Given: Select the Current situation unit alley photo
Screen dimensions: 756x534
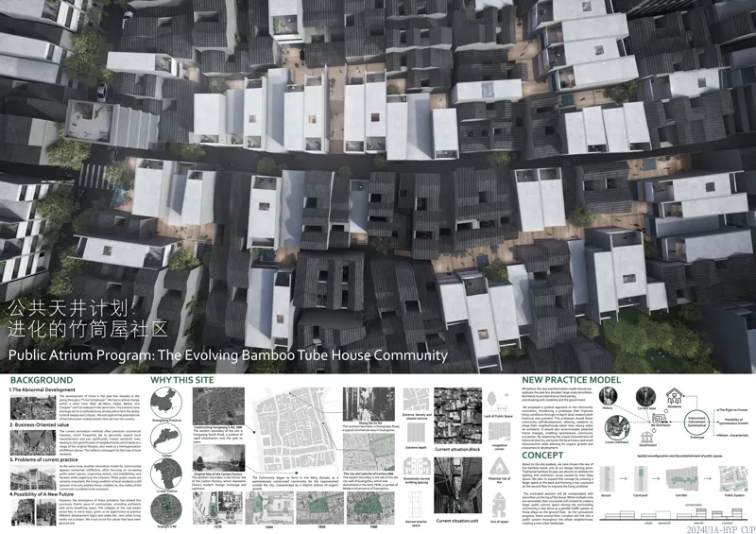Looking at the screenshot, I should click(457, 486).
